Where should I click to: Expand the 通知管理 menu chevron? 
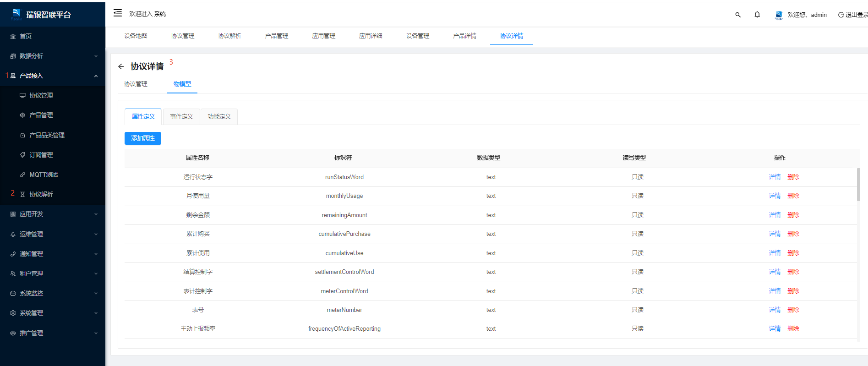click(x=96, y=254)
